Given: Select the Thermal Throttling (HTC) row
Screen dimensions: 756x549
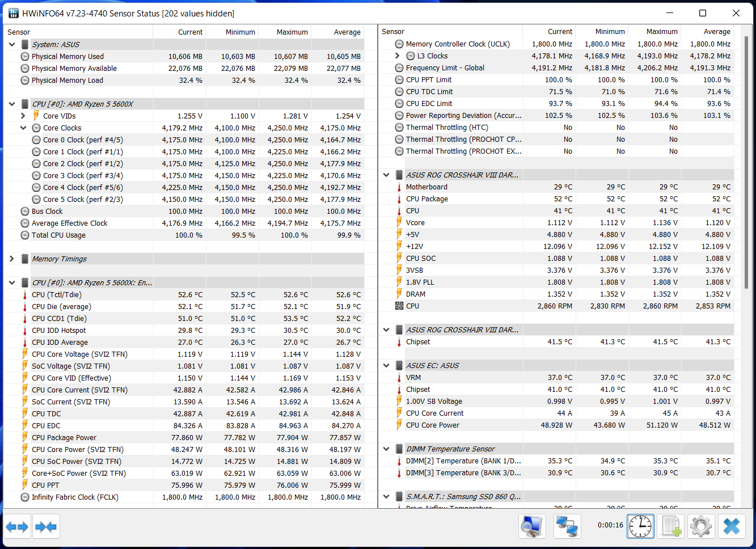Looking at the screenshot, I should pyautogui.click(x=556, y=128).
